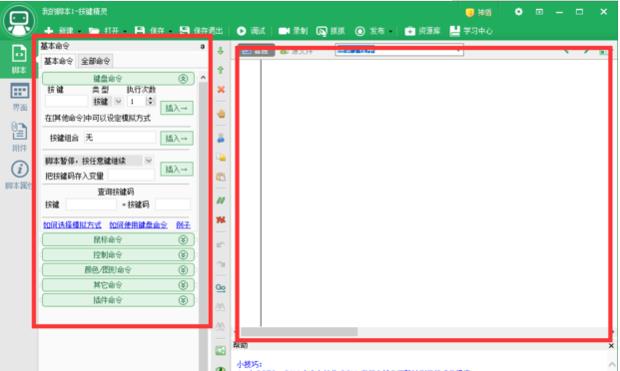The image size is (620, 371).
Task: Open the 资源库 (Resource library)
Action: (x=422, y=31)
